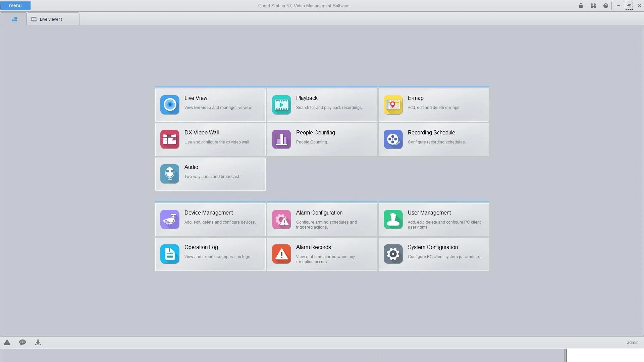
Task: Switch to the Live View(1) tab
Action: (x=51, y=19)
